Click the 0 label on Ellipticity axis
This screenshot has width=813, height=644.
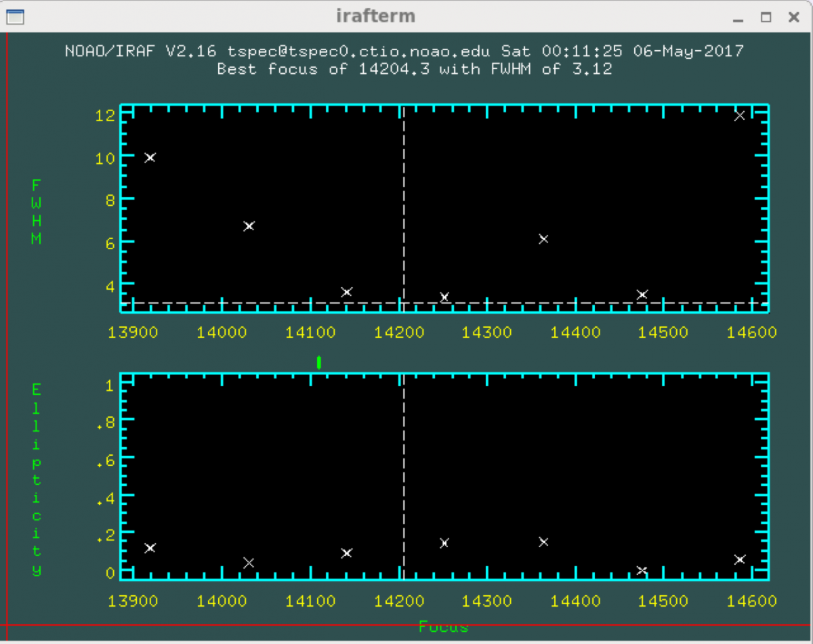(x=108, y=573)
